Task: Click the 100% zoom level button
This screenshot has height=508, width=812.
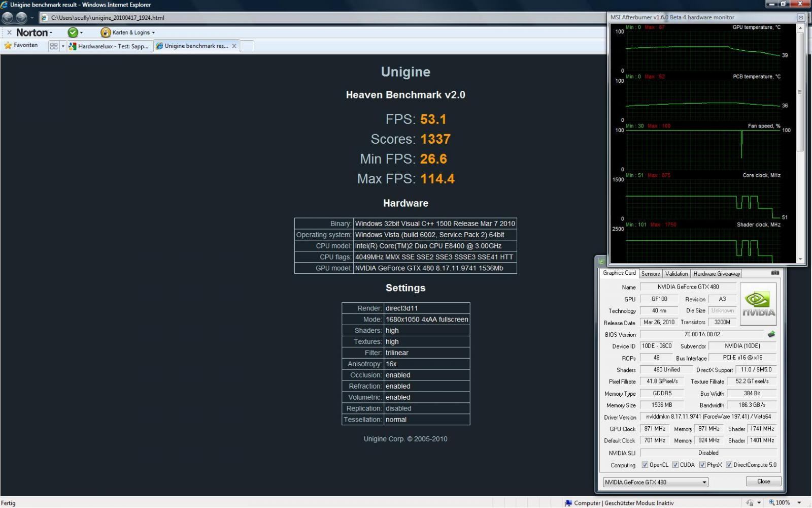Action: tap(780, 503)
